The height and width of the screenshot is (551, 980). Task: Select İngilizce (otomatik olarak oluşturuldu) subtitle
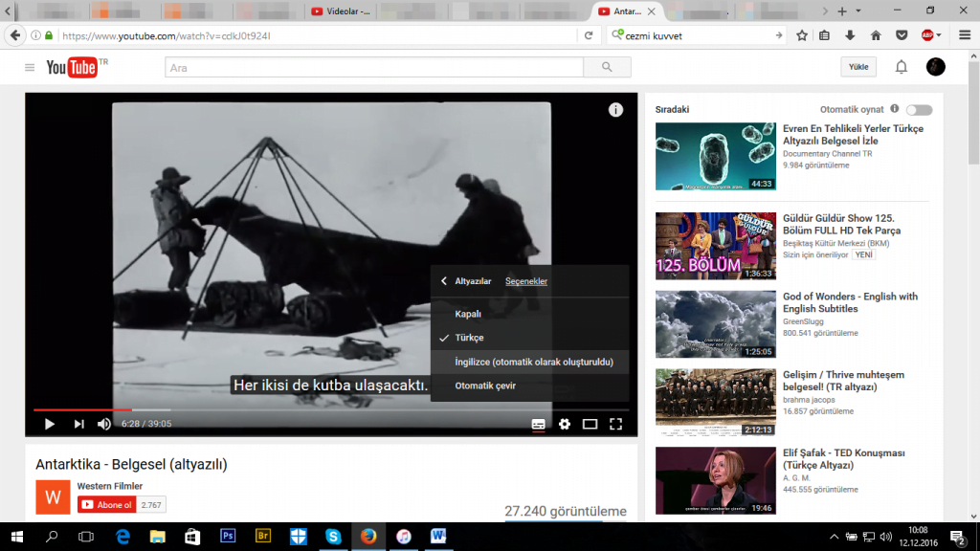click(x=533, y=362)
